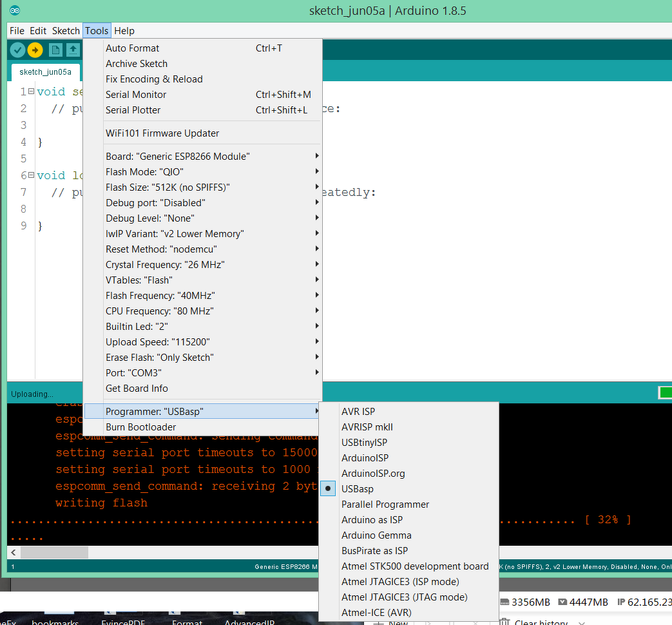
Task: Expand Debug Level None submenu
Action: point(202,218)
